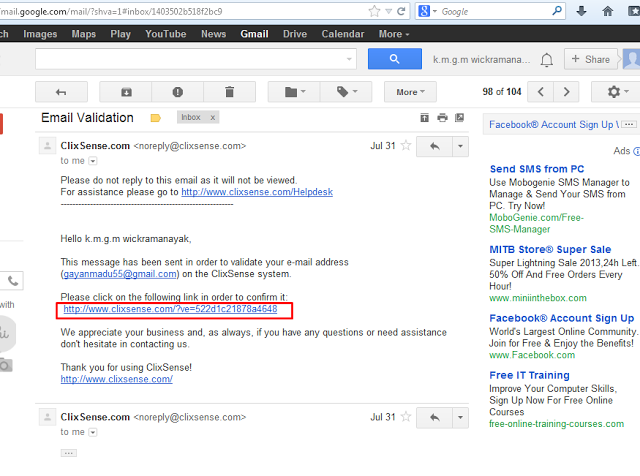640x476 pixels.
Task: Open Play in the Google bar
Action: 120,34
